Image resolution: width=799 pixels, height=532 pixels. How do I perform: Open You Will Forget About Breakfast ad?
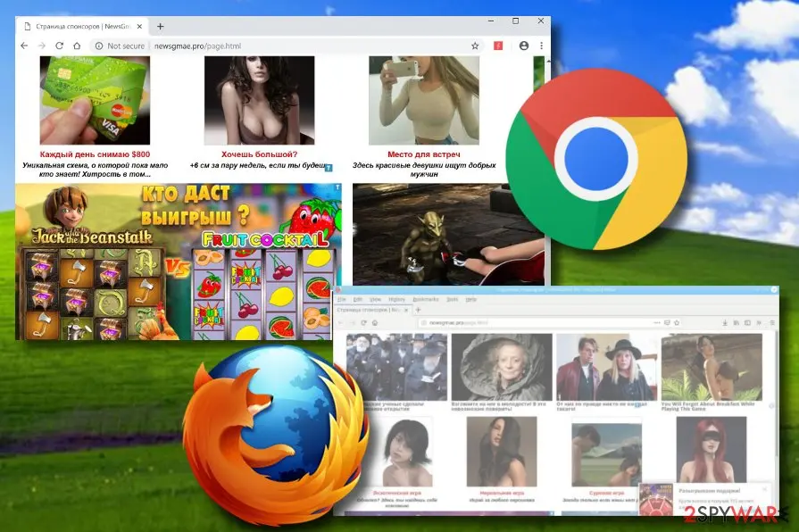pos(712,367)
